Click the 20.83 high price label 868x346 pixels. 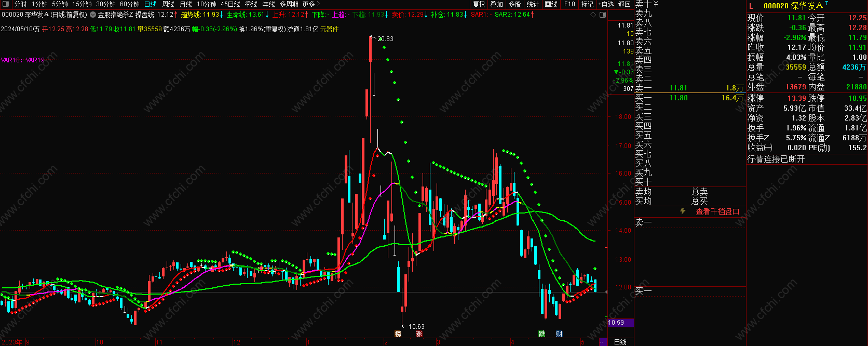[385, 39]
